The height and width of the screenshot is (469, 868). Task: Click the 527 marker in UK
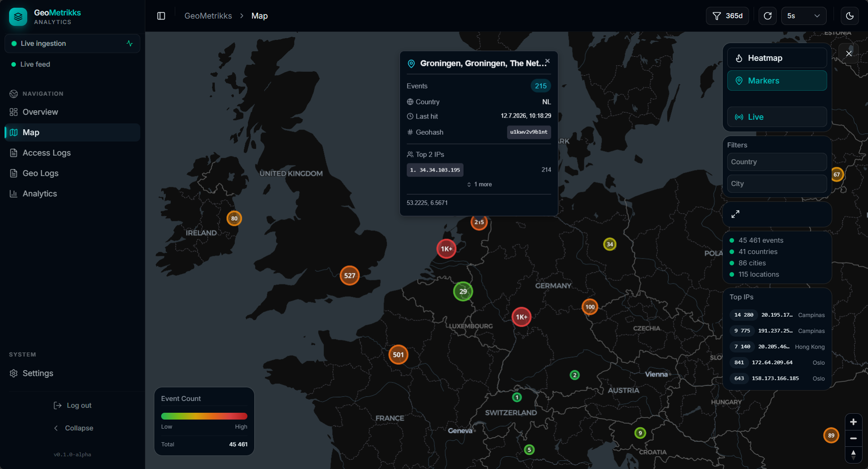coord(350,275)
